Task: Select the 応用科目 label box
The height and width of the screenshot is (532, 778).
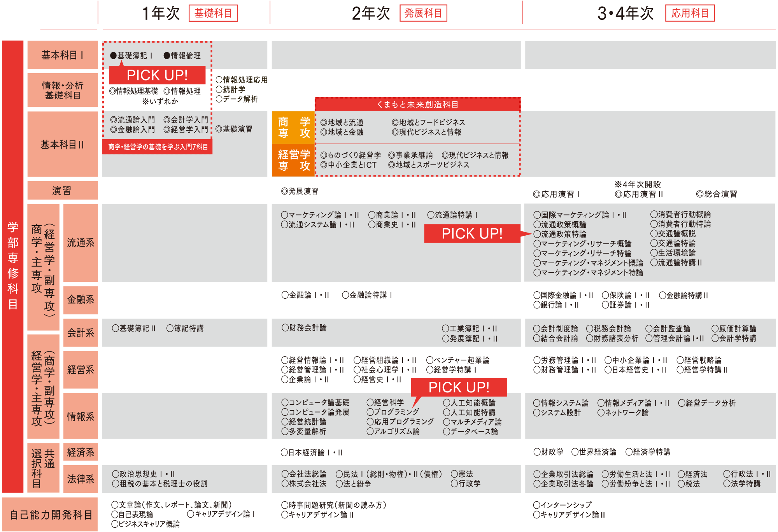Action: coord(689,13)
